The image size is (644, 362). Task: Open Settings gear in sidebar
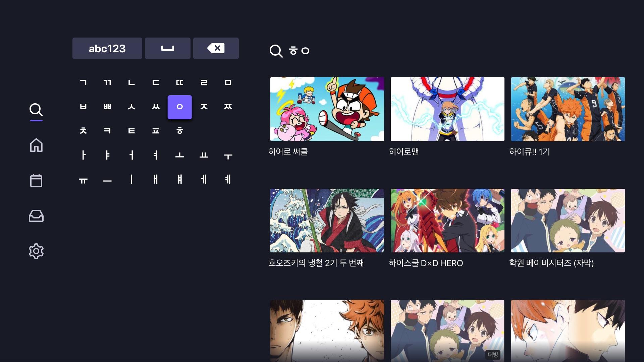[x=36, y=251]
